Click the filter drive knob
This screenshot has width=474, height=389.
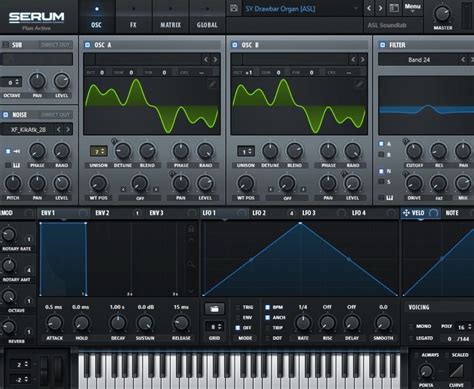pos(414,184)
